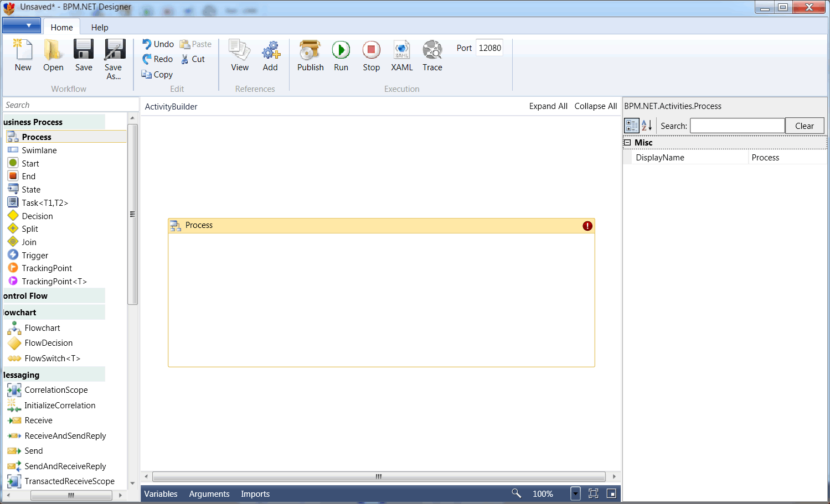Screen dimensions: 830x504
Task: Redo the last action
Action: (x=158, y=59)
